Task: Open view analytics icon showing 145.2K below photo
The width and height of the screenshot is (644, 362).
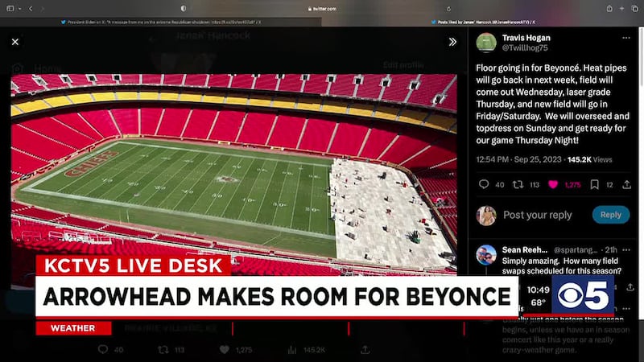Action: (x=292, y=350)
